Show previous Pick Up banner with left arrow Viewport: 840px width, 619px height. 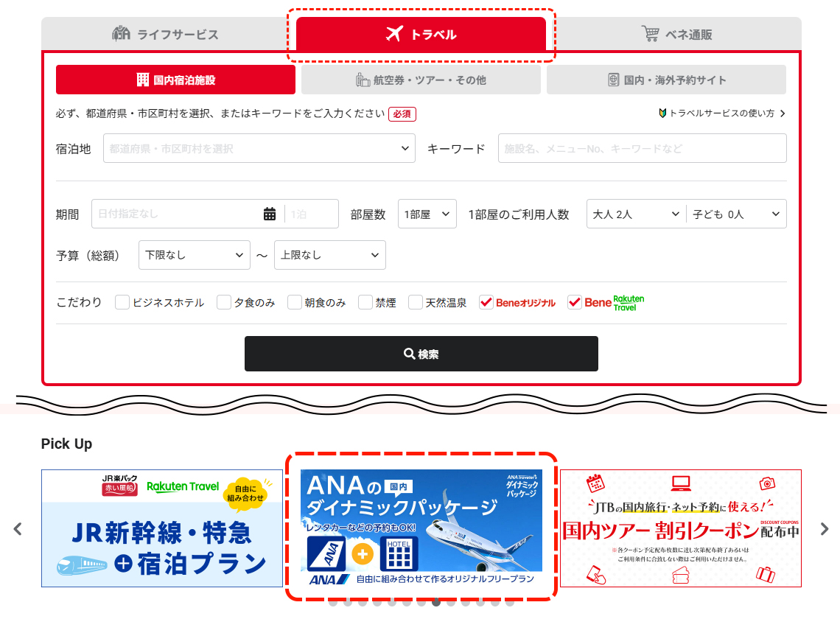coord(18,529)
